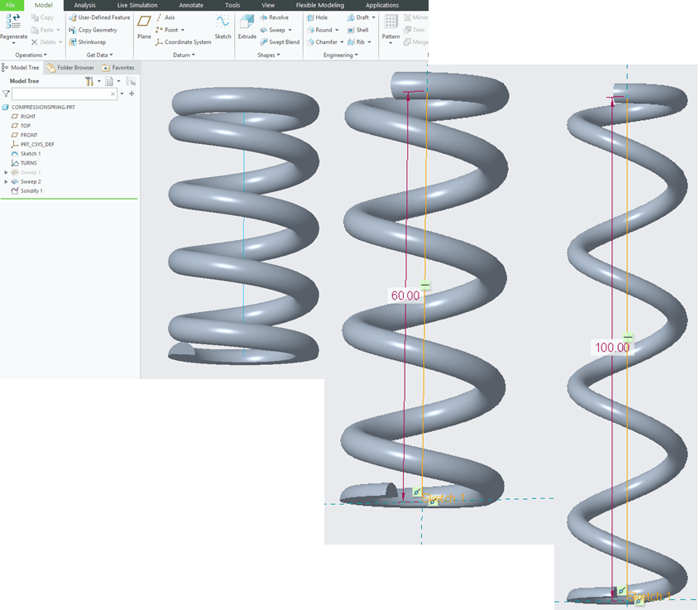Switch to the Analysis ribbon tab
Screen dimensions: 700x610
click(85, 5)
